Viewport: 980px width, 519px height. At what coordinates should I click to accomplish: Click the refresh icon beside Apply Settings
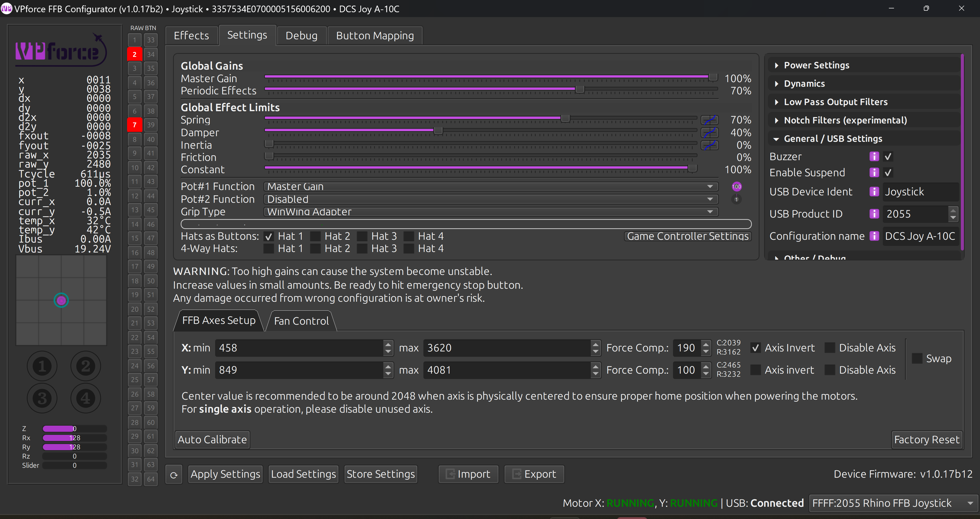click(174, 475)
